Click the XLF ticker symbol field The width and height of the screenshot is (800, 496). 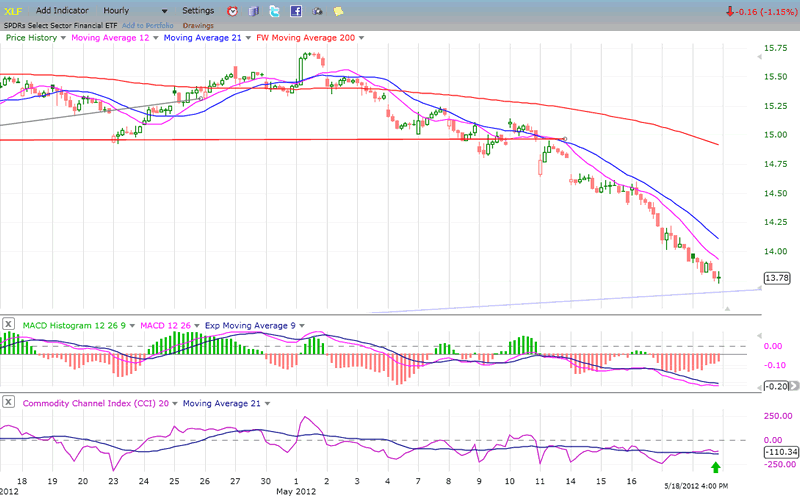14,10
